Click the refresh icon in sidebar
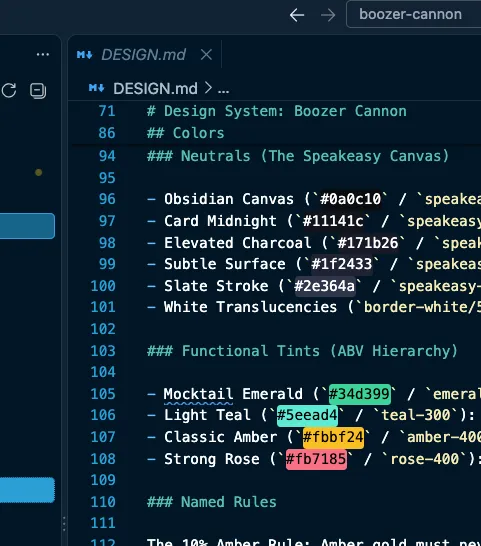481x546 pixels. (9, 91)
